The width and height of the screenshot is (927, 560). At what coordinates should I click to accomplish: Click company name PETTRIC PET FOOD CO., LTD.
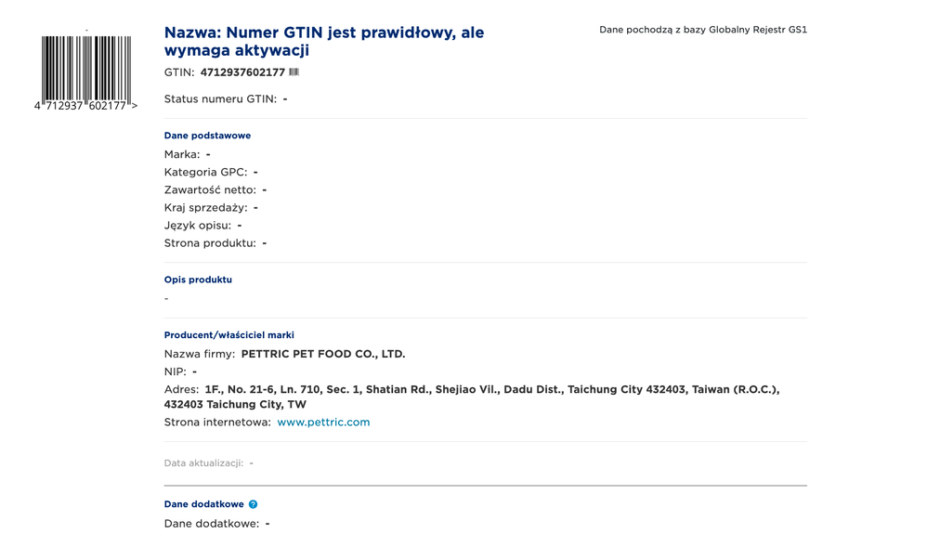coord(322,354)
